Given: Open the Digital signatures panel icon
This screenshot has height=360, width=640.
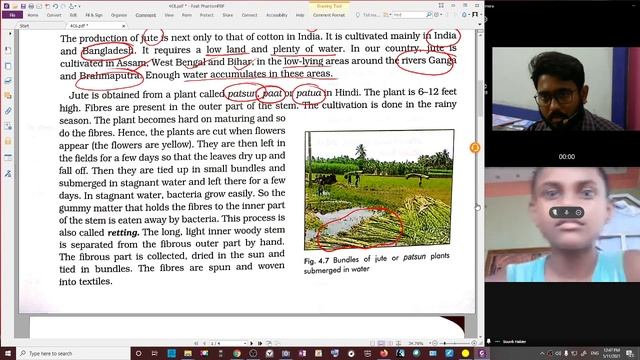Looking at the screenshot, I should coord(8,173).
